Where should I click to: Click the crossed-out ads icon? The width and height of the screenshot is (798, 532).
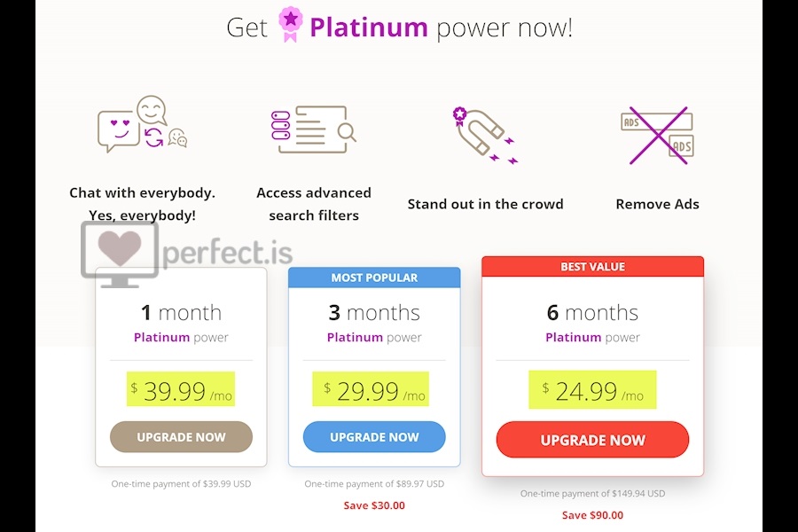pyautogui.click(x=657, y=135)
